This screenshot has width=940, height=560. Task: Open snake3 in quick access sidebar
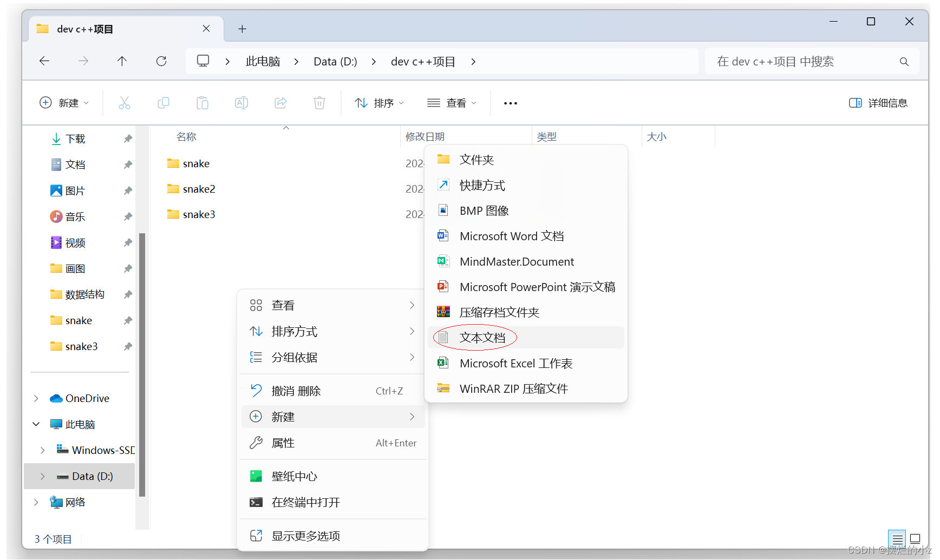(x=74, y=346)
